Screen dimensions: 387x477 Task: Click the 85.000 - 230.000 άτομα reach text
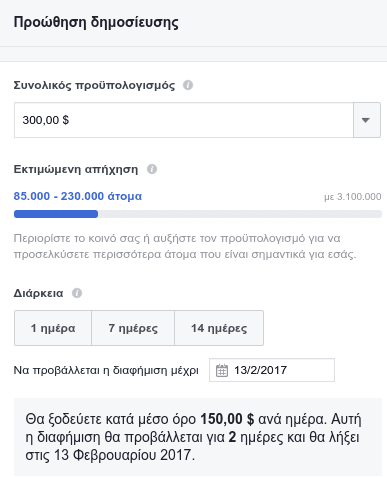78,196
